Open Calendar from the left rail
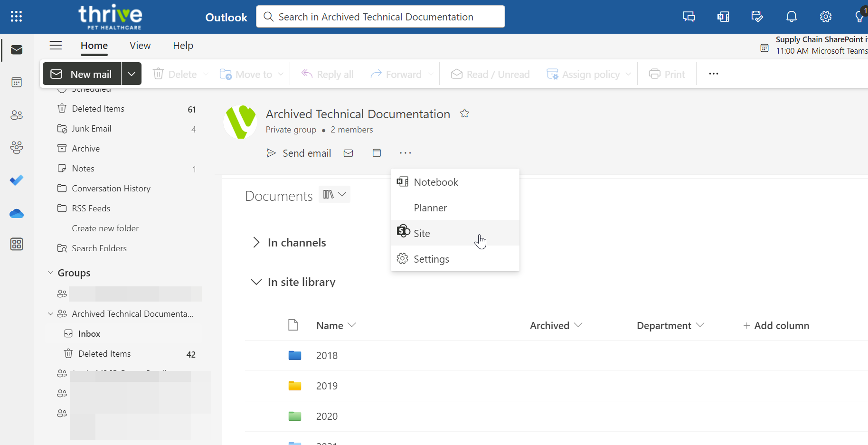868x445 pixels. pos(17,82)
